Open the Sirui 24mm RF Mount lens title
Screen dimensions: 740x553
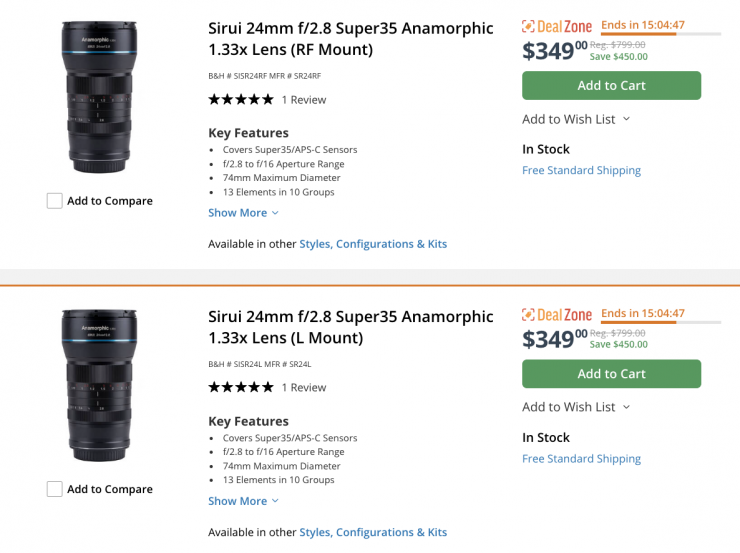pos(350,38)
